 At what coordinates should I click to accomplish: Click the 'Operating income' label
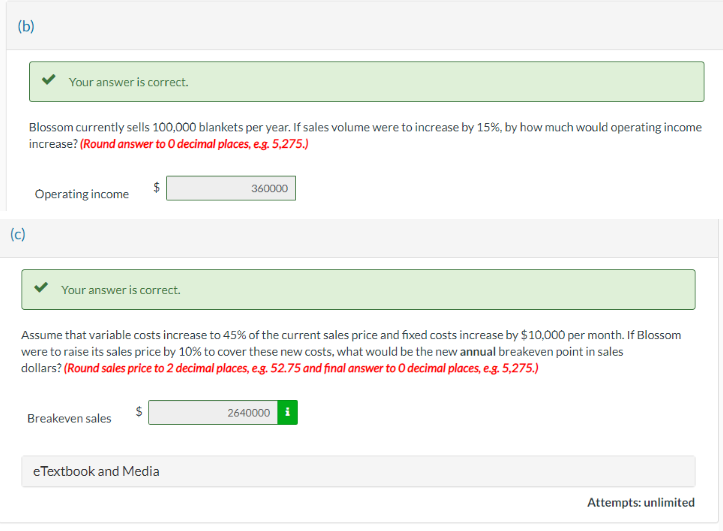click(x=82, y=194)
